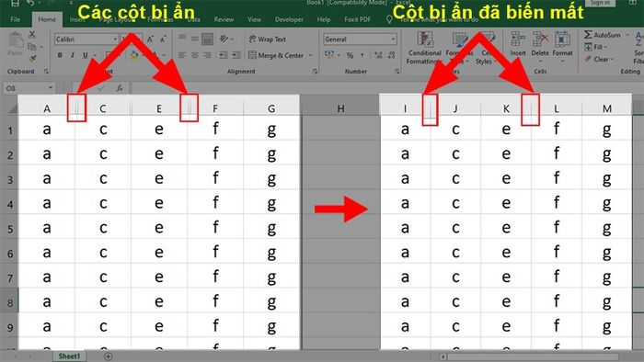Expand the Name Box dropdown arrow
The image size is (644, 362).
51,87
